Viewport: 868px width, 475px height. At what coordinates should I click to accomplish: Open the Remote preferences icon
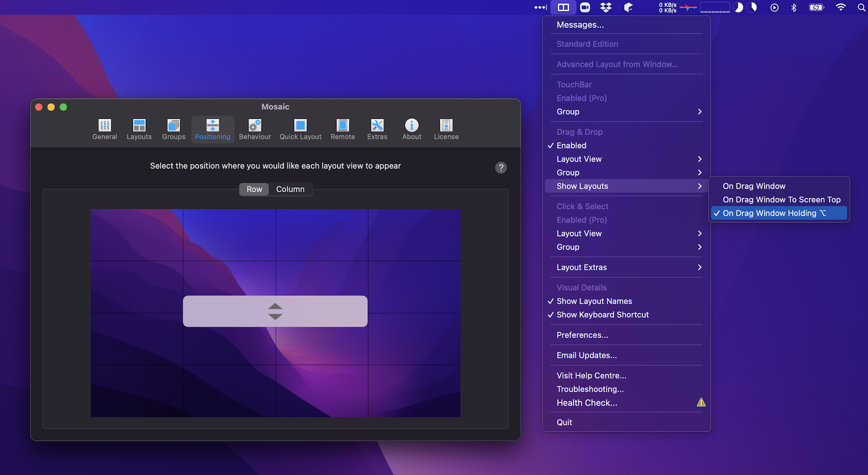click(342, 129)
